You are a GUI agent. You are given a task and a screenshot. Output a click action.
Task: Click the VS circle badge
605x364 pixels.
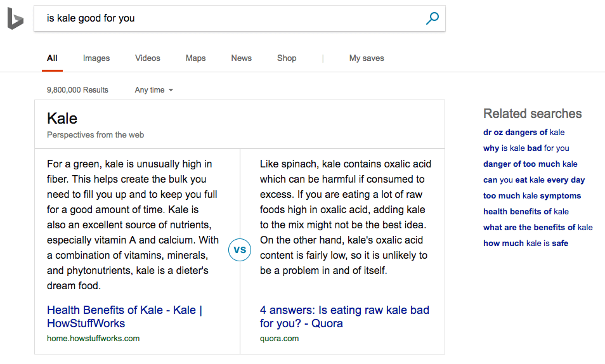240,250
